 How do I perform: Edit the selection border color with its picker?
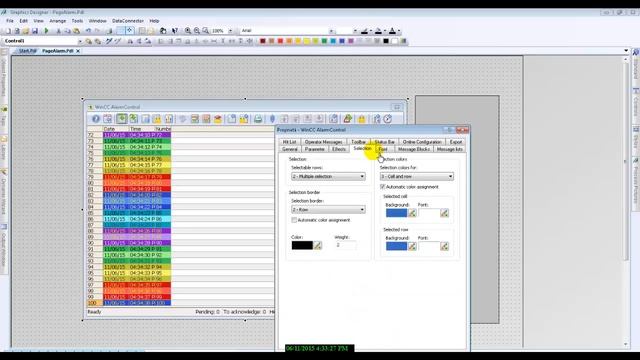point(318,245)
